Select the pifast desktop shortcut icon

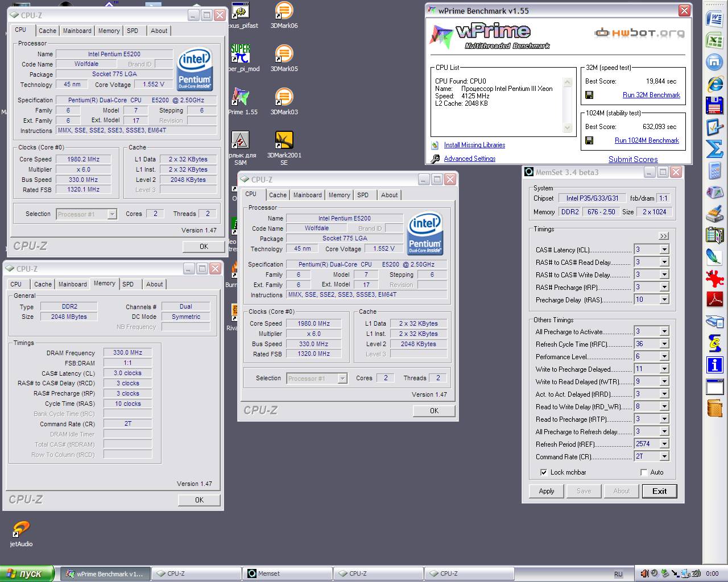[241, 15]
